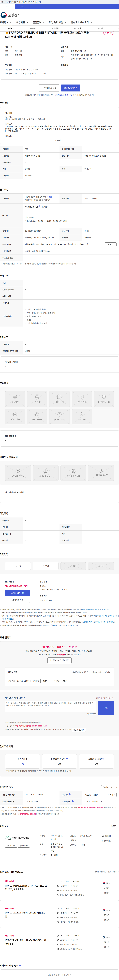Viewport: 119px width, 980px height.
Task: Click top 고용24 입사지원 button
Action: (x=71, y=88)
